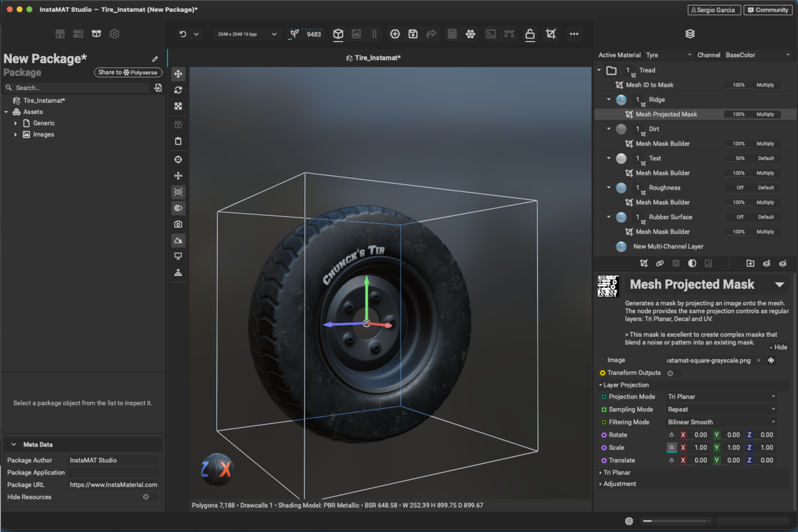Toggle the Transform Outputs switch
Screen dimensions: 798x532
coord(671,373)
